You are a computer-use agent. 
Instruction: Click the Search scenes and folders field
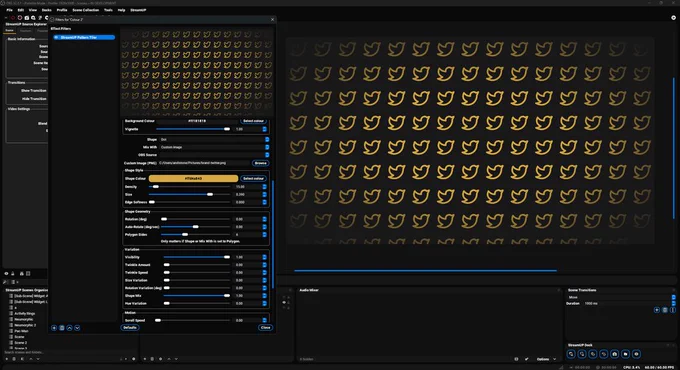(69, 352)
